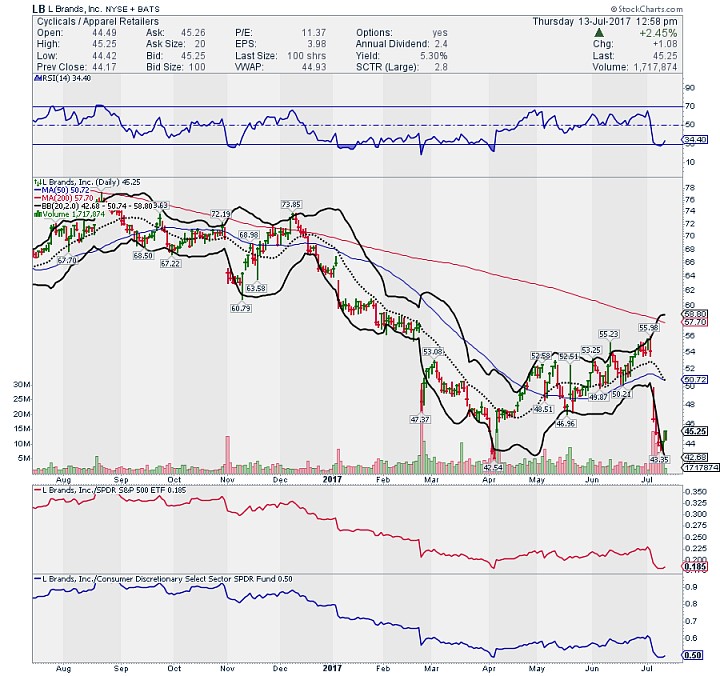Click the 73.85 price peak label
This screenshot has width=720, height=676.
pos(291,204)
